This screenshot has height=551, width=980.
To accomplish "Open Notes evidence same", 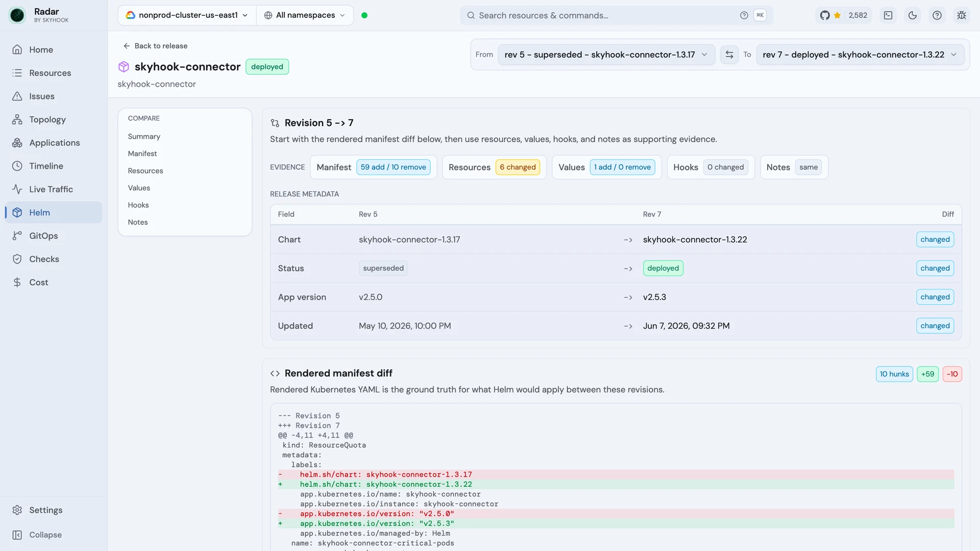I will coord(794,167).
